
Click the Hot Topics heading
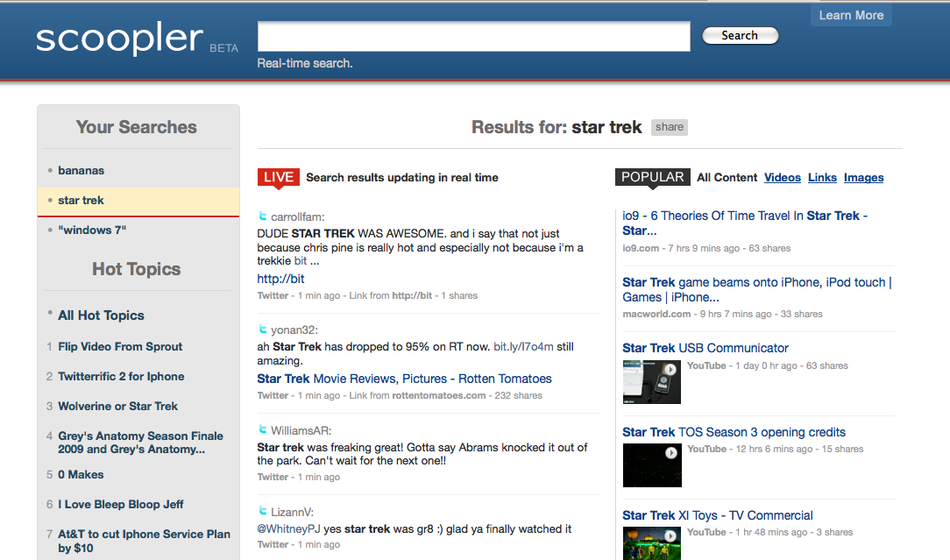click(x=137, y=269)
